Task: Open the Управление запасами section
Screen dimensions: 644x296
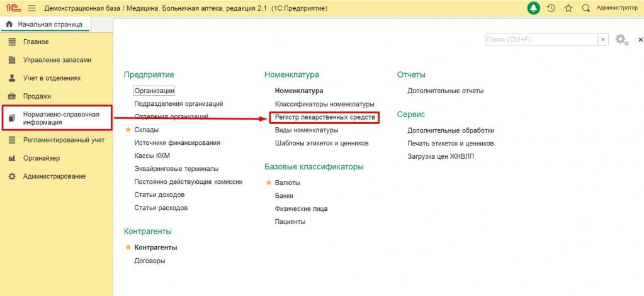Action: pos(57,60)
